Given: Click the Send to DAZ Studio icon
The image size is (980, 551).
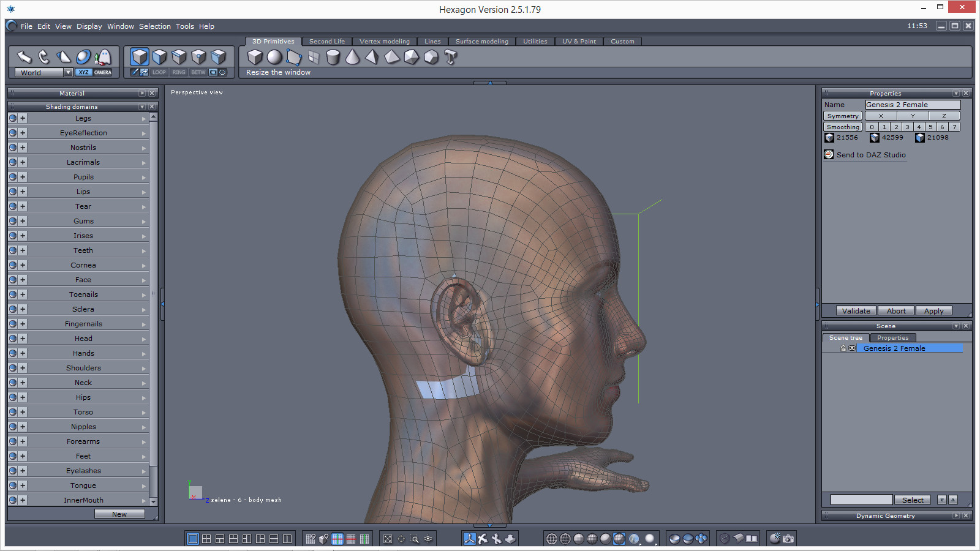Looking at the screenshot, I should [x=829, y=154].
